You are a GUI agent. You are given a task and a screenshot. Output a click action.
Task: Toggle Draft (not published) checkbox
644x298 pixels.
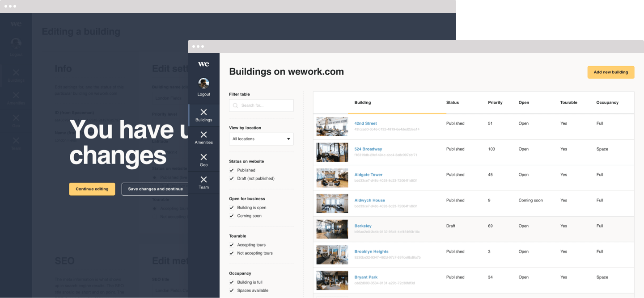(x=232, y=178)
